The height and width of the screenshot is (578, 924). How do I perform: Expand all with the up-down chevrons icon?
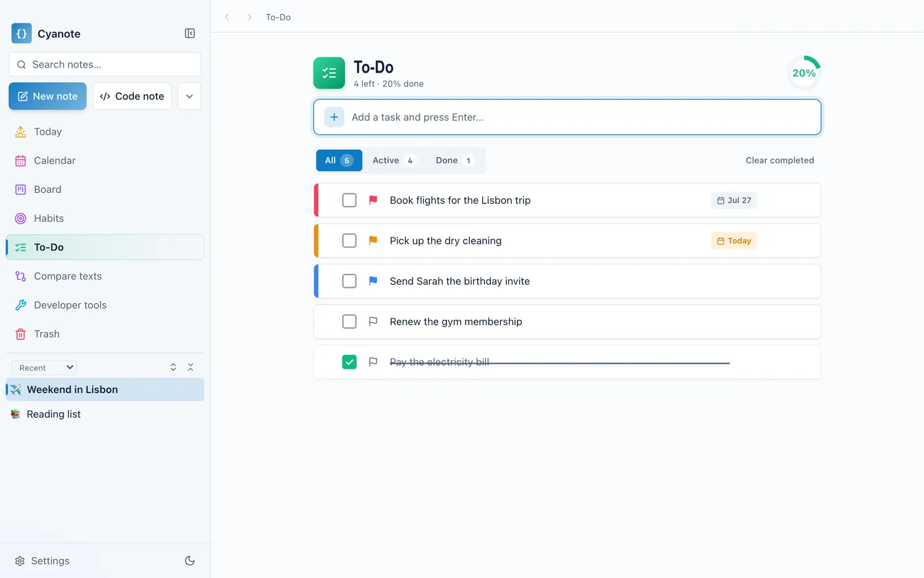[x=173, y=367]
